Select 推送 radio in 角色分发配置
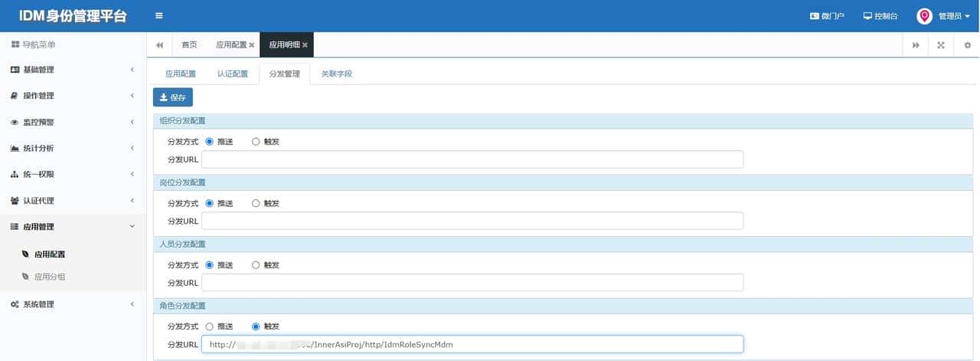Image resolution: width=980 pixels, height=361 pixels. (x=210, y=327)
